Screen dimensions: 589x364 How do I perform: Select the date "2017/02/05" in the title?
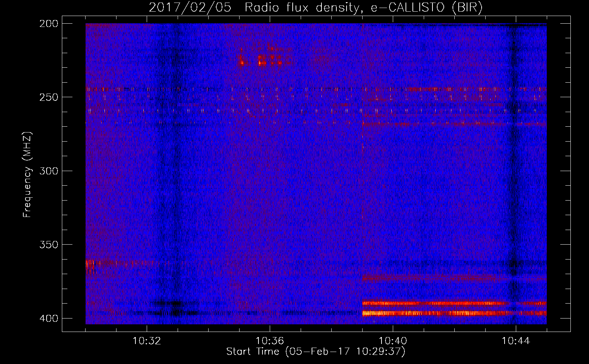[x=190, y=8]
